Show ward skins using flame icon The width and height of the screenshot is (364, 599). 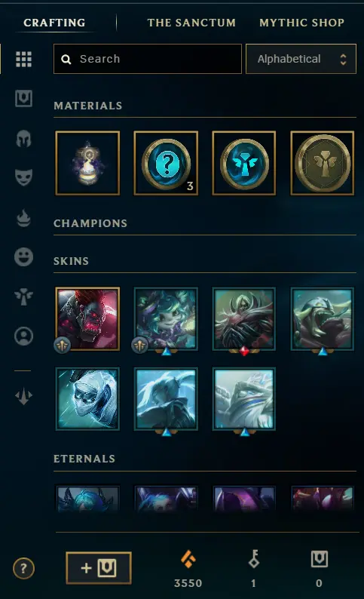[x=23, y=218]
